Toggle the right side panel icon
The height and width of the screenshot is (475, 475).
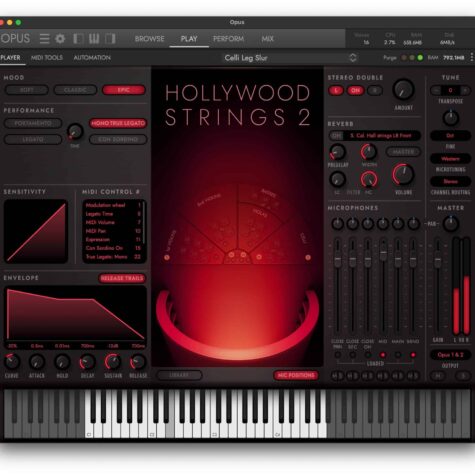tap(110, 39)
